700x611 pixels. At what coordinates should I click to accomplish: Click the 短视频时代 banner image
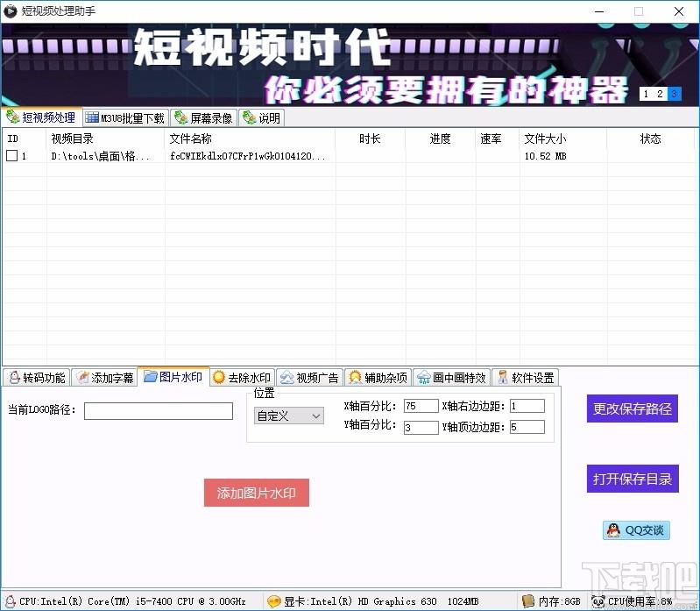350,65
